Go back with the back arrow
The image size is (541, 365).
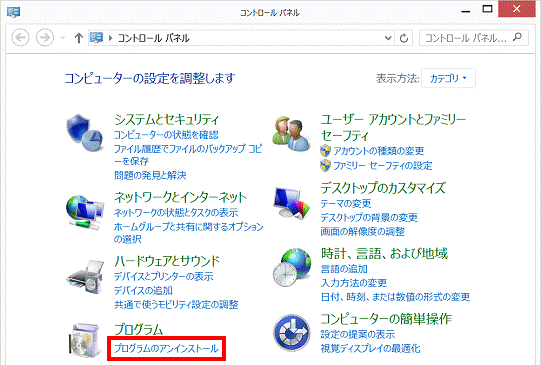[x=20, y=37]
